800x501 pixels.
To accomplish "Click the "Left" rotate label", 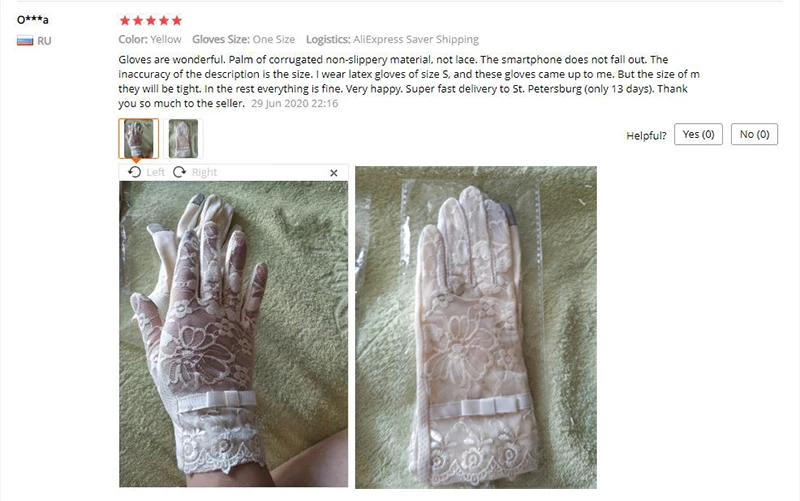I will point(156,172).
